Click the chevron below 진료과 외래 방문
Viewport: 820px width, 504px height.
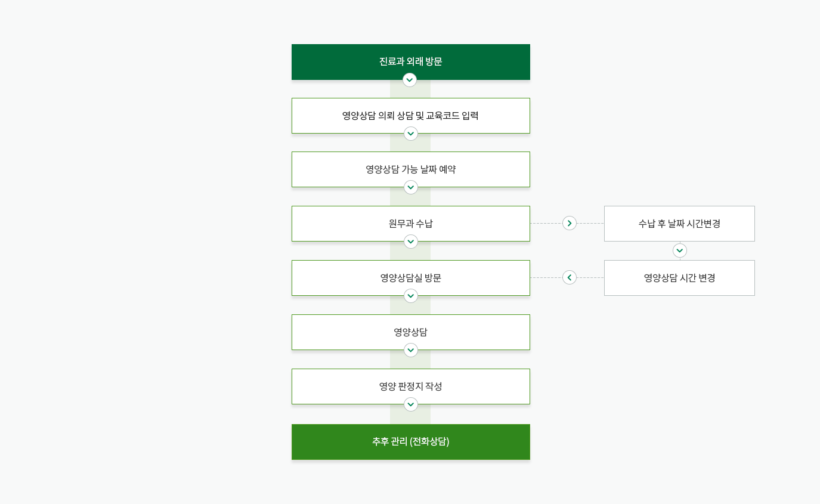(410, 80)
